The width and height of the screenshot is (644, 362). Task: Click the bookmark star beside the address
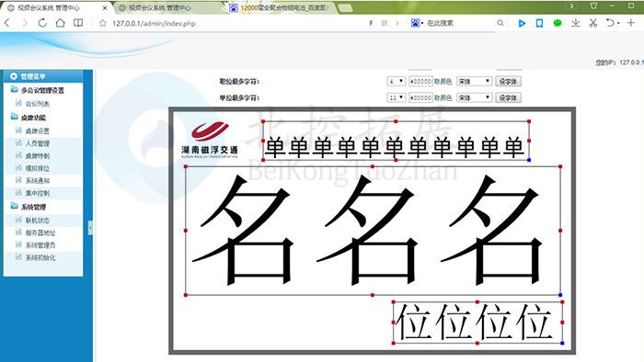click(x=103, y=23)
